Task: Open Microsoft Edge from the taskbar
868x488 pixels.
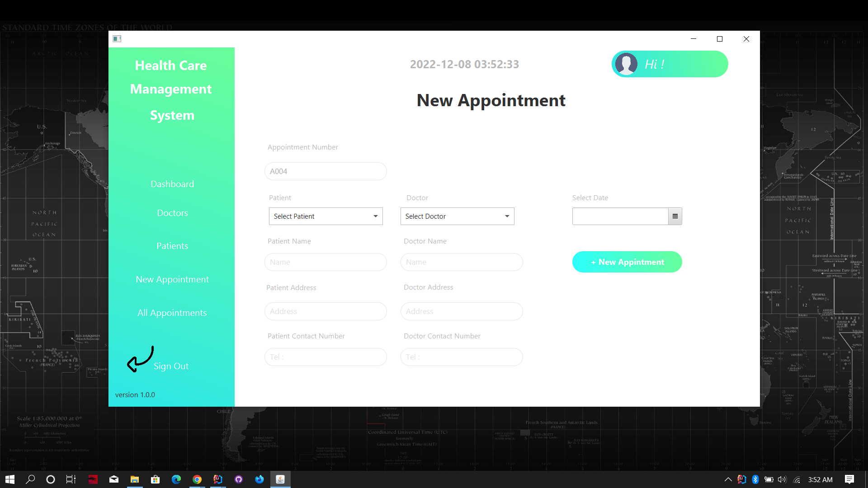Action: click(176, 479)
